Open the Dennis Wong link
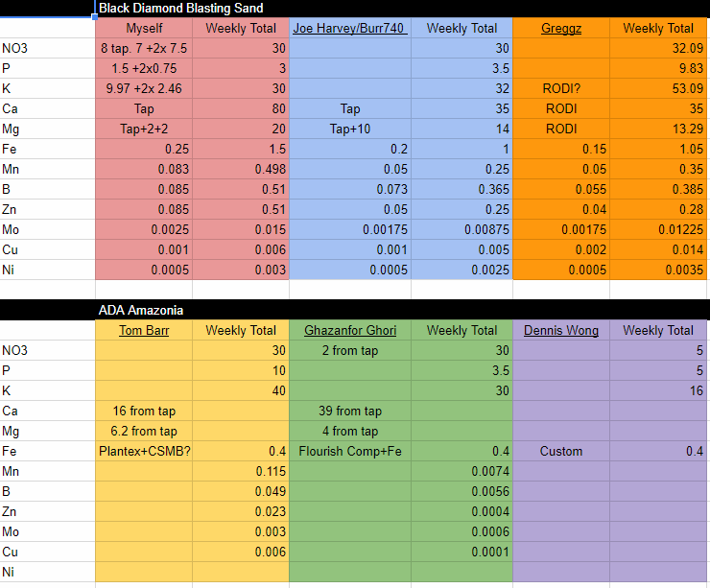The width and height of the screenshot is (710, 588). coord(561,330)
